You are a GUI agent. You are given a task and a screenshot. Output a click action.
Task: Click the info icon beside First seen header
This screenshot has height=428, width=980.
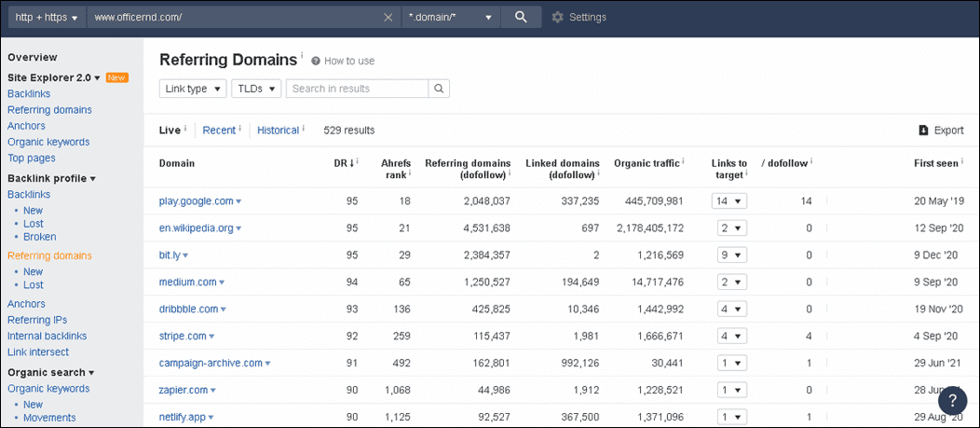pos(961,160)
